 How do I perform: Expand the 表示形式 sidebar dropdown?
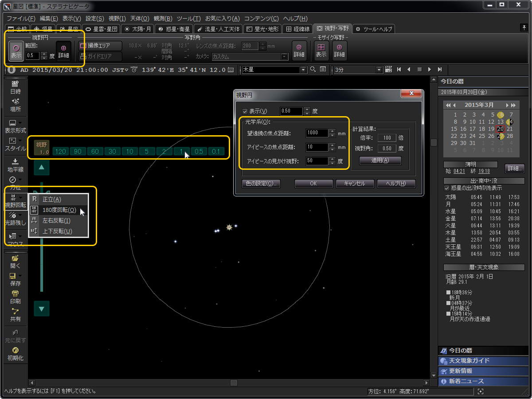click(21, 123)
